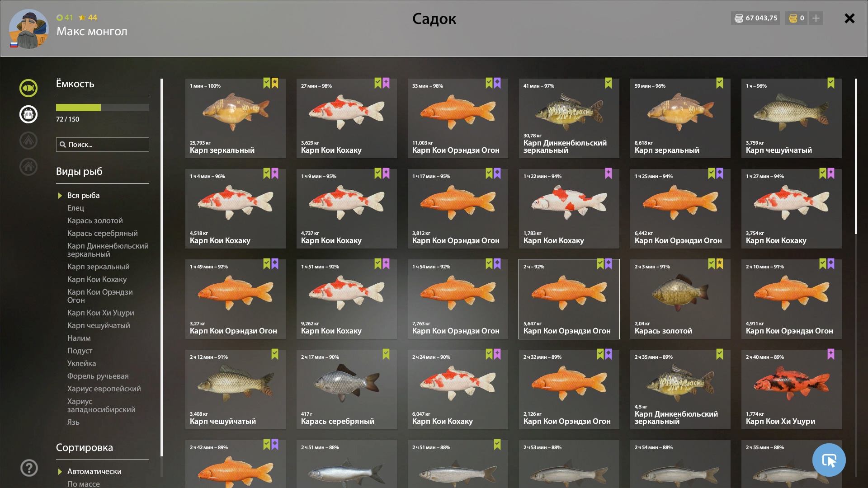
Task: Toggle green bookmark on Карась золотой 2,04 кг
Action: pos(712,264)
